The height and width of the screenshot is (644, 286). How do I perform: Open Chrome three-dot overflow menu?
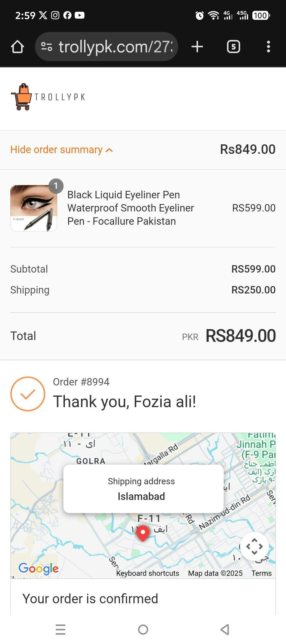(x=269, y=47)
